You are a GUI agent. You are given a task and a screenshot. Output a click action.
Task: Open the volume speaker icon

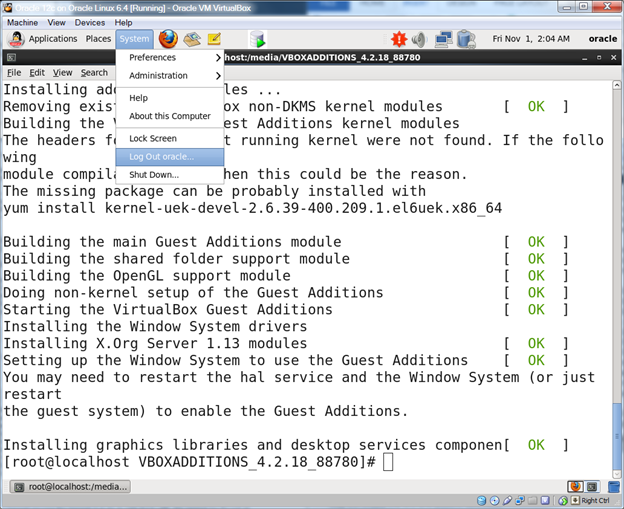418,39
